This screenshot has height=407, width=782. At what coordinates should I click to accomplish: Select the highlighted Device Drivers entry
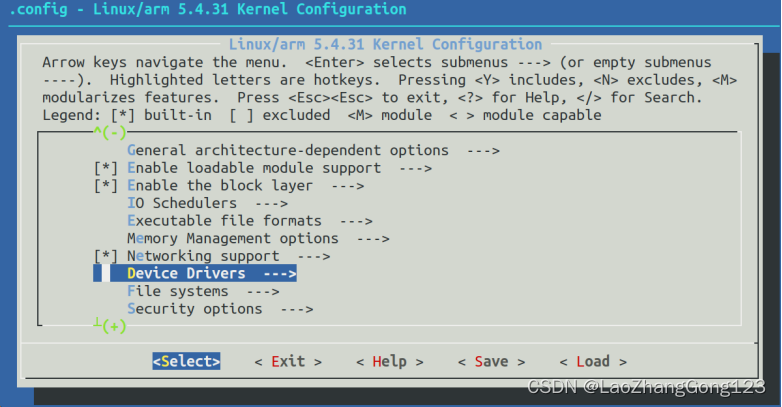[195, 273]
